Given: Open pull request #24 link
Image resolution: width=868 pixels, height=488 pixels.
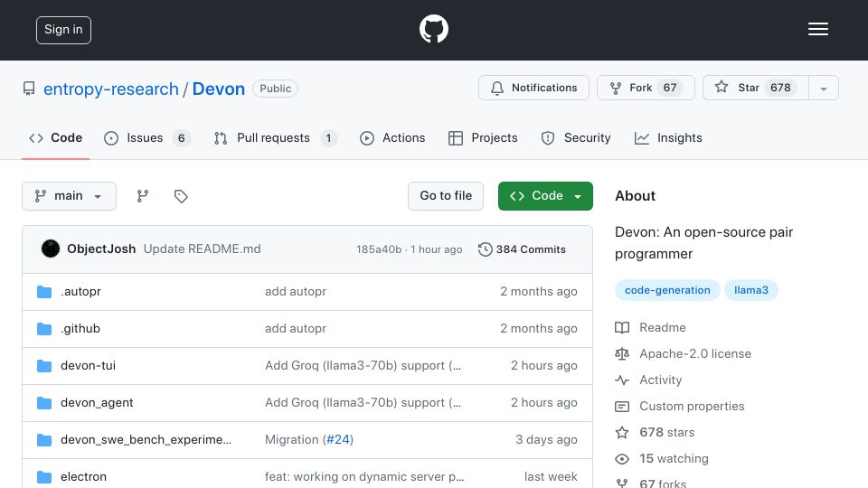Looking at the screenshot, I should (337, 440).
